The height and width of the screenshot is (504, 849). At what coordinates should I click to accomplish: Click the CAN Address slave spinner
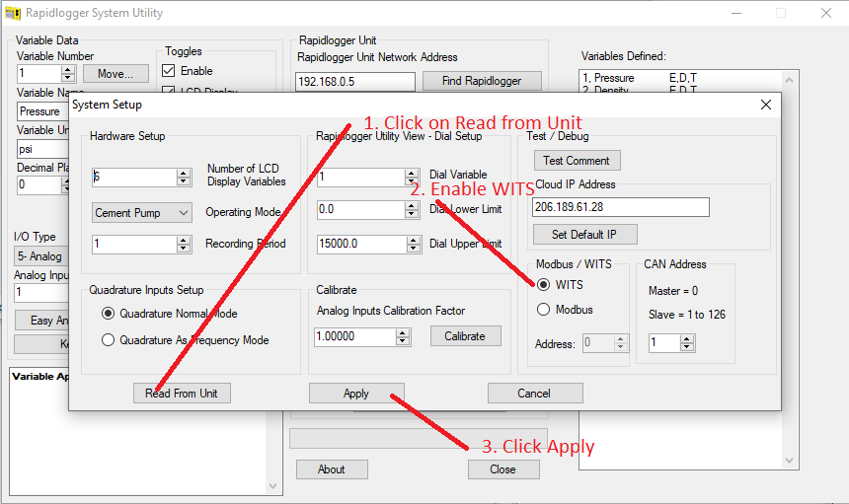pos(686,342)
